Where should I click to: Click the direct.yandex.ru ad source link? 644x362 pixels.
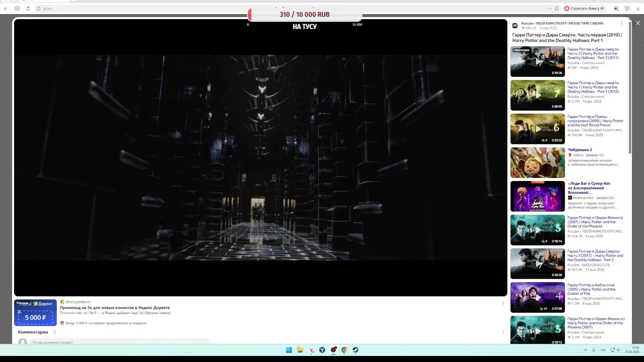78,302
